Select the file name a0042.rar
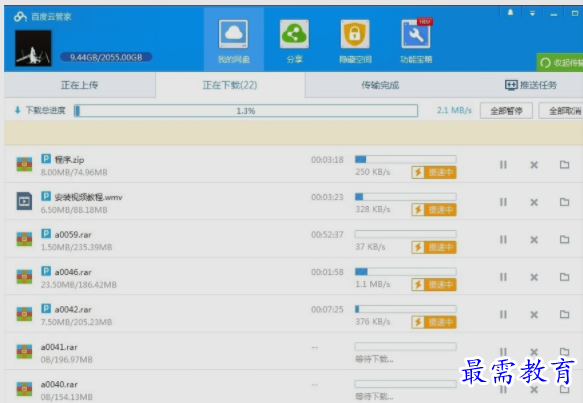583x403 pixels. (x=73, y=309)
